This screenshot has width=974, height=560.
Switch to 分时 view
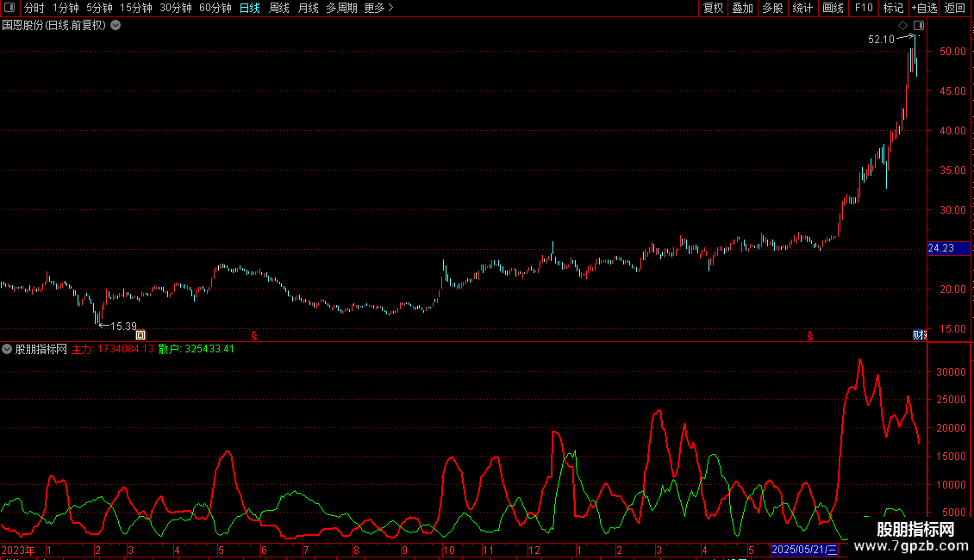coord(34,8)
